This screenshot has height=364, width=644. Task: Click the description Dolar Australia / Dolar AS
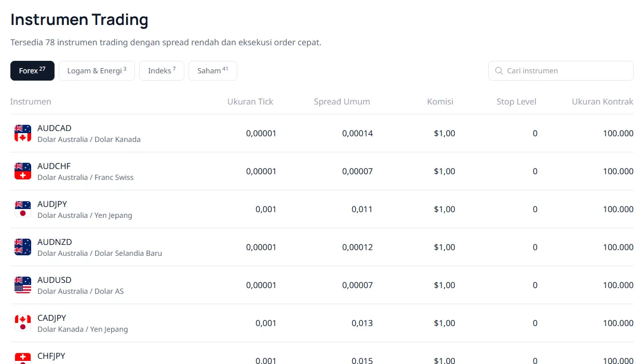click(x=81, y=291)
